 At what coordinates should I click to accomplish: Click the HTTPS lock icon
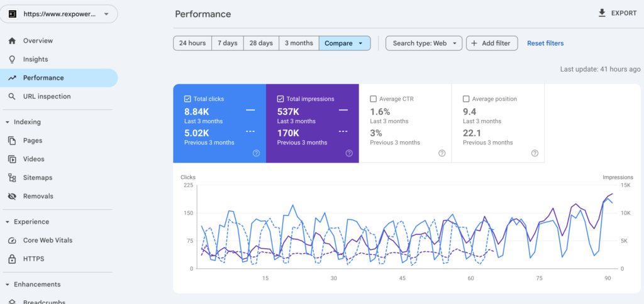pos(11,259)
